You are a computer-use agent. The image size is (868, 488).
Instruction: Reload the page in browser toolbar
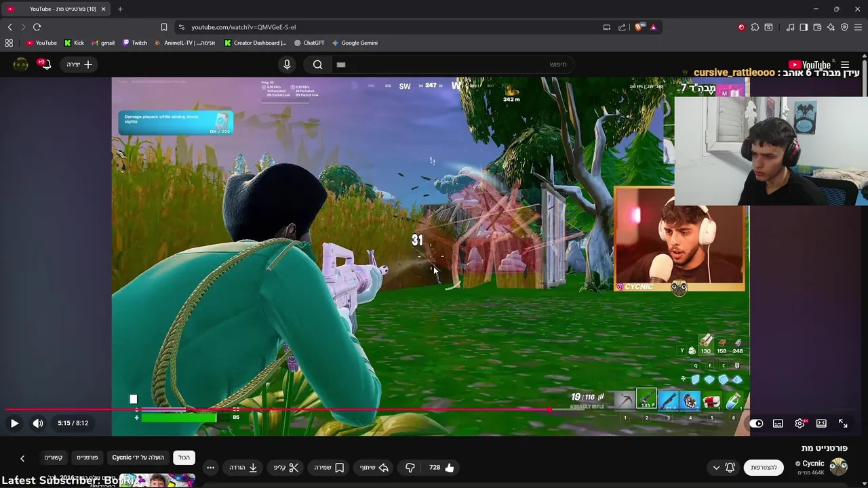(x=37, y=27)
